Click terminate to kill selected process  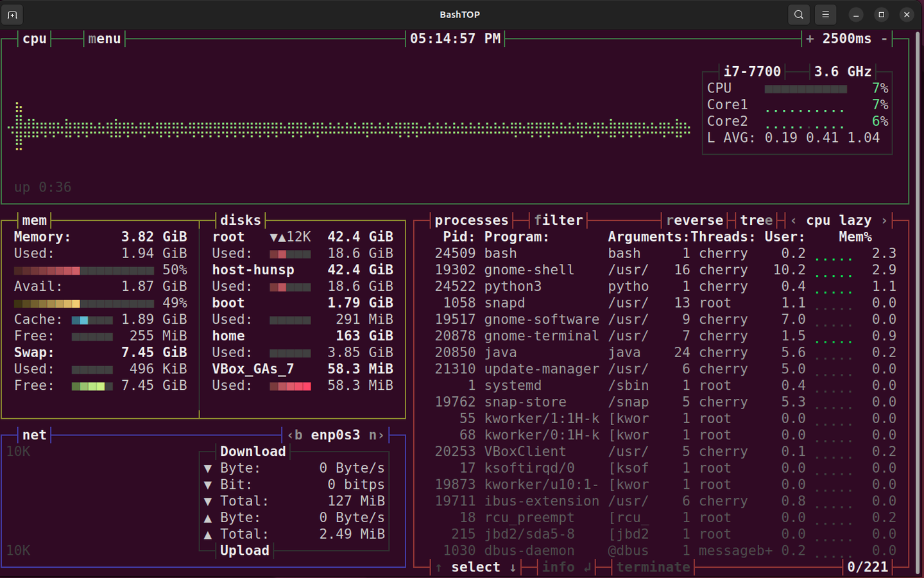(653, 567)
